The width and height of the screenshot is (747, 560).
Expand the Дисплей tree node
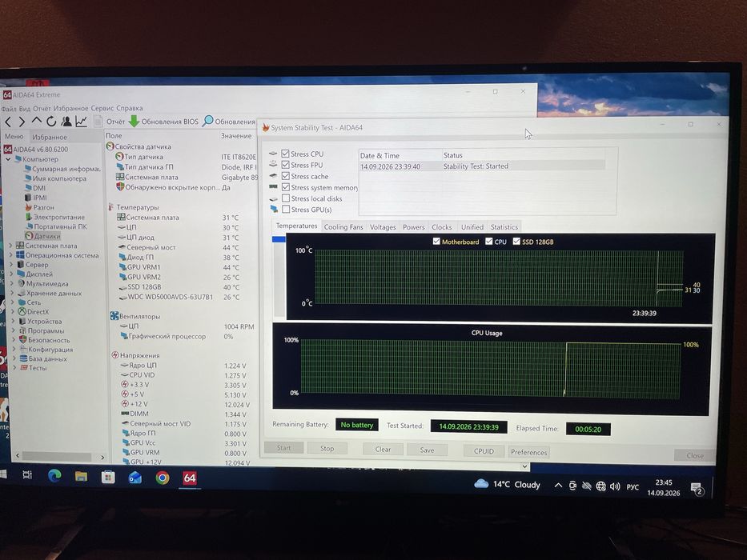coord(11,274)
